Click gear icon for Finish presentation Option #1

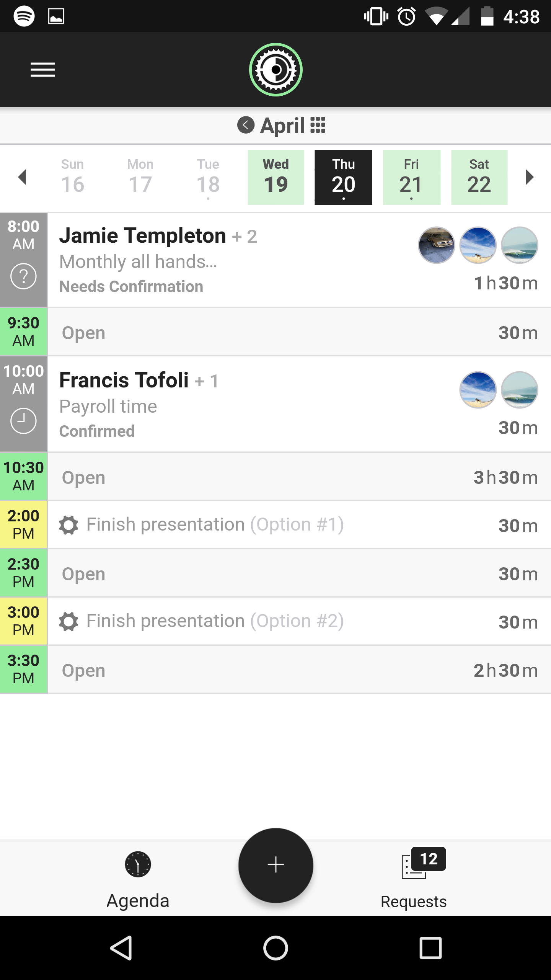click(x=69, y=525)
